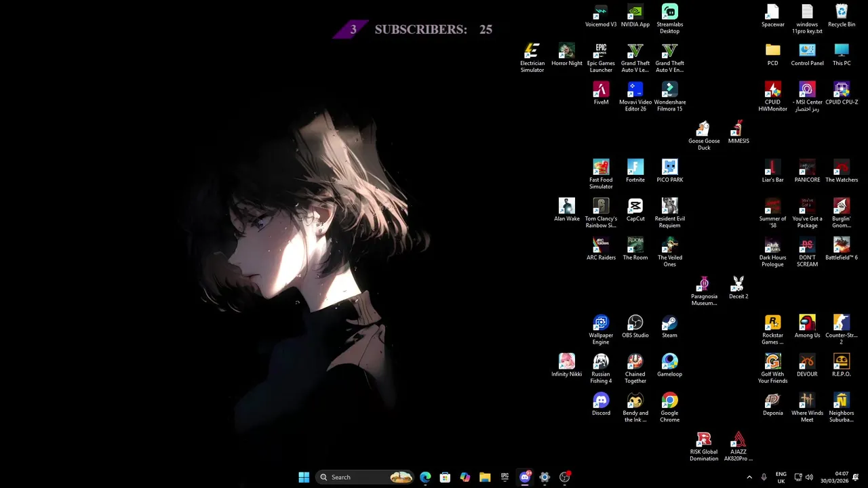Viewport: 868px width, 488px height.
Task: Select the Gameloop icon
Action: coord(669,365)
